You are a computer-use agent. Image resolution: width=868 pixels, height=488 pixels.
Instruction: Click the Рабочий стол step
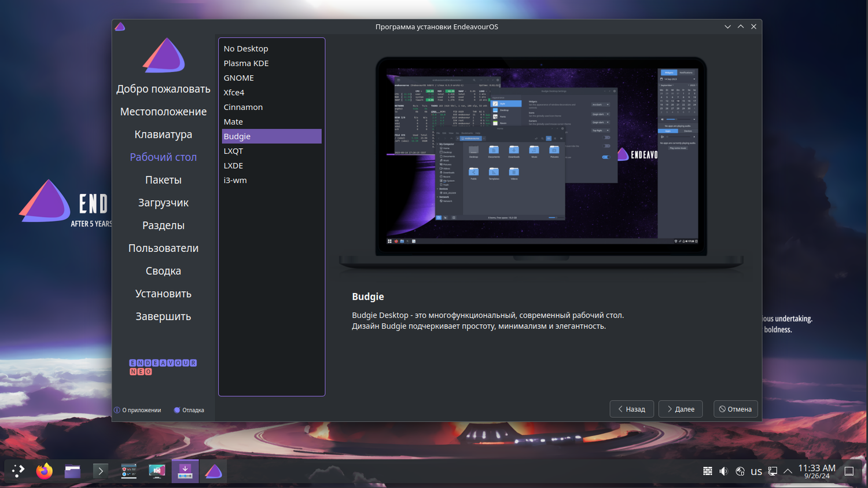(x=163, y=157)
